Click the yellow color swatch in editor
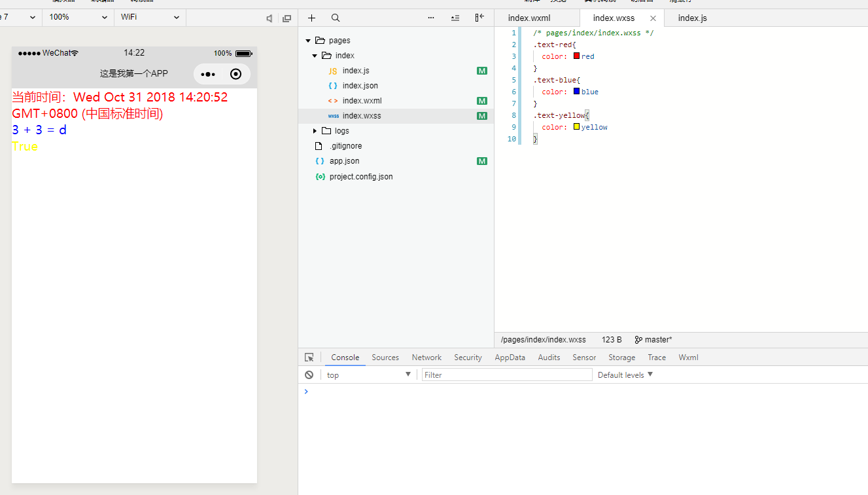868x495 pixels. pos(576,127)
